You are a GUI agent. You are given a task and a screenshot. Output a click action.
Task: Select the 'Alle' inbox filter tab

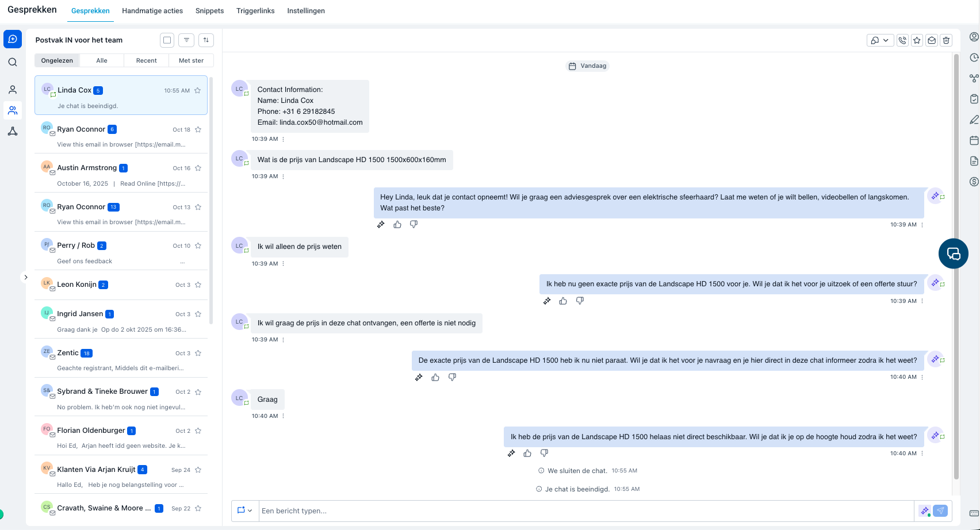102,60
